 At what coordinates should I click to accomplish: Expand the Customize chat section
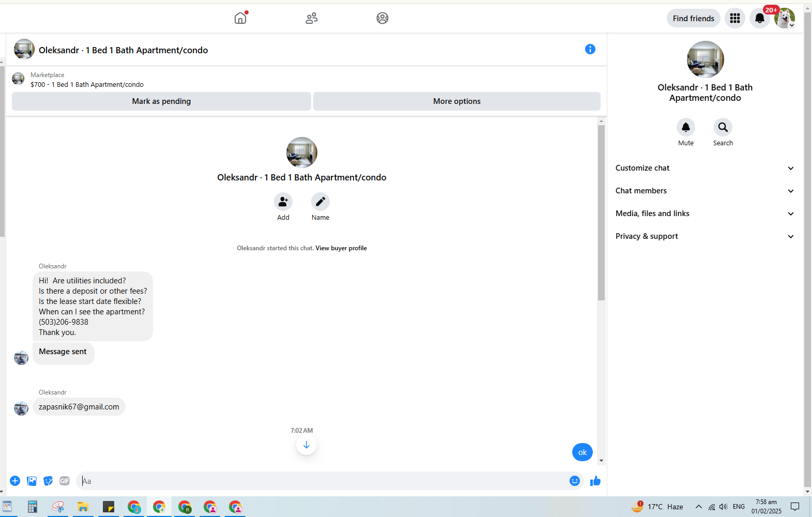[704, 168]
